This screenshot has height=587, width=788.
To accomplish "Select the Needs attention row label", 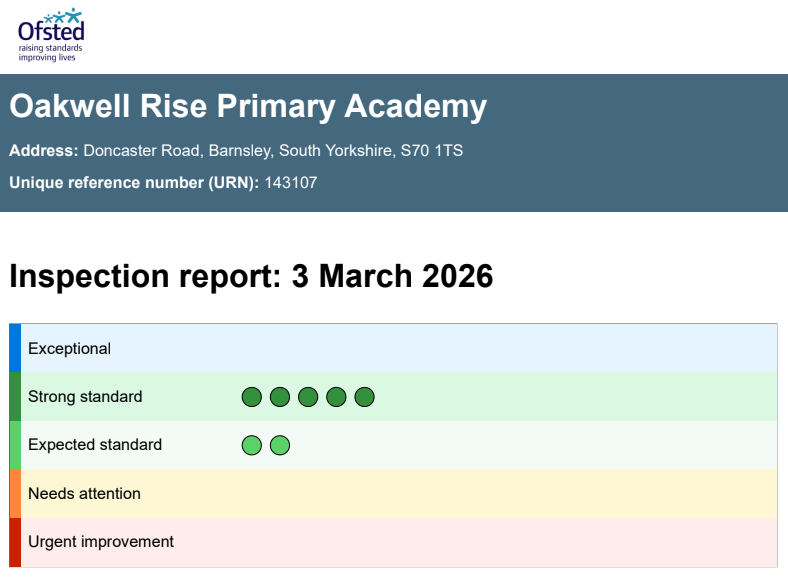I will point(84,494).
